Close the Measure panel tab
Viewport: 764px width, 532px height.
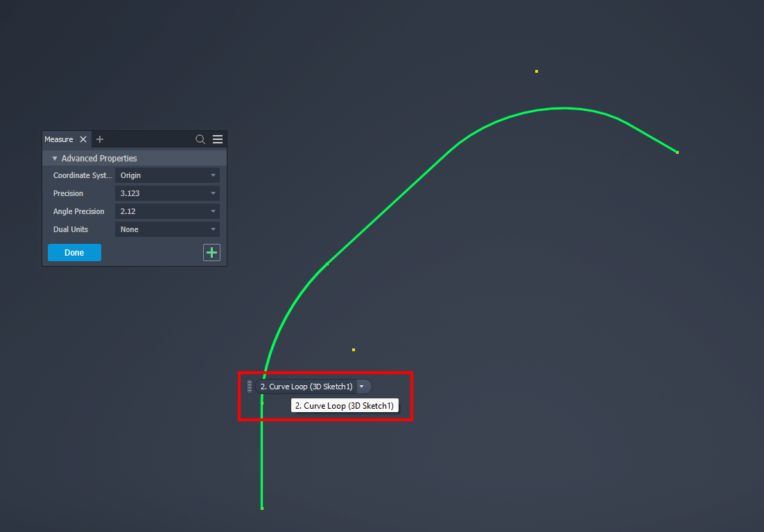click(83, 139)
